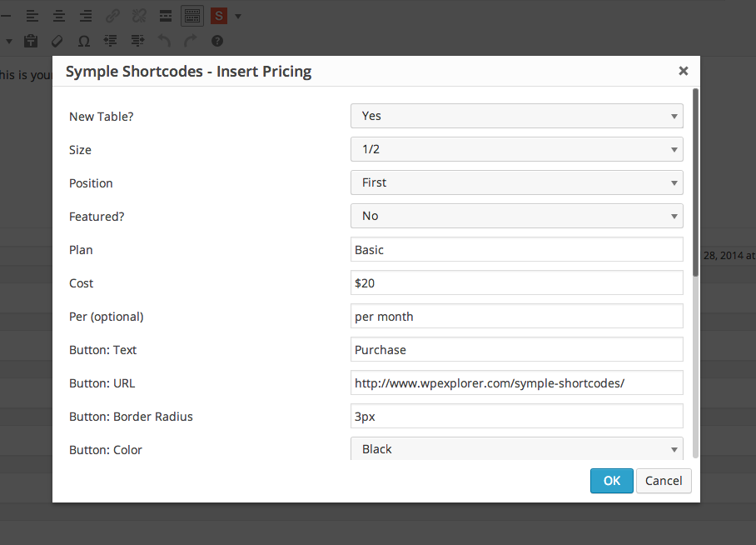This screenshot has width=756, height=545.
Task: Open the keyboard shortcuts help question icon
Action: (217, 41)
